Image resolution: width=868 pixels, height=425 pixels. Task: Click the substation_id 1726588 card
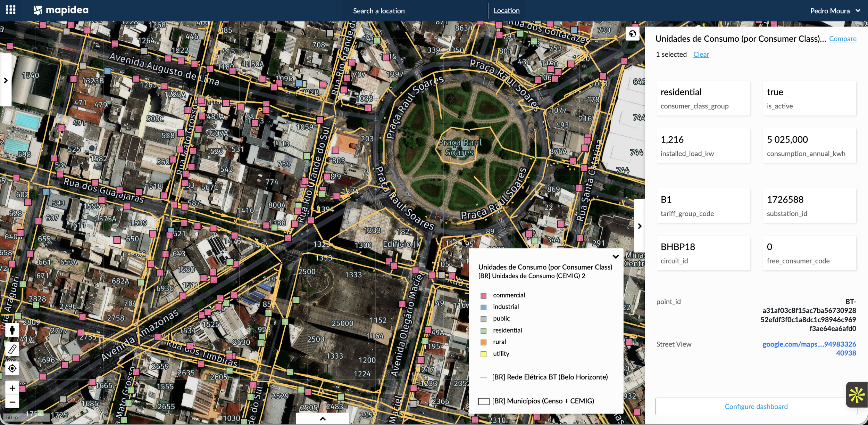tap(809, 206)
